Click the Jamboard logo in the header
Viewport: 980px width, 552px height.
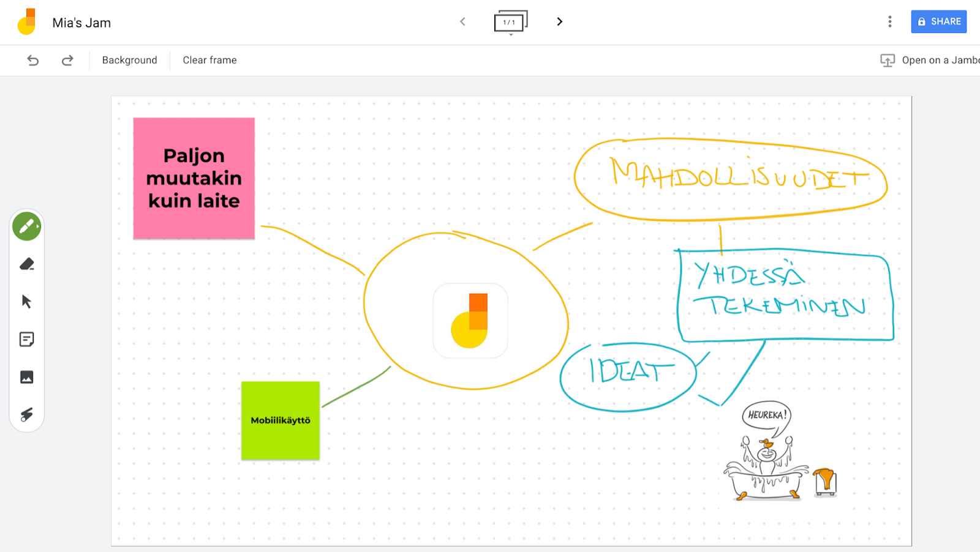[x=27, y=22]
